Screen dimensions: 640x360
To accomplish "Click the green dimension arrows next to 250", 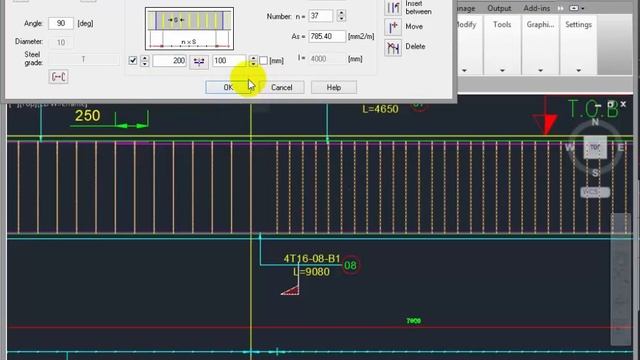I will click(x=131, y=126).
